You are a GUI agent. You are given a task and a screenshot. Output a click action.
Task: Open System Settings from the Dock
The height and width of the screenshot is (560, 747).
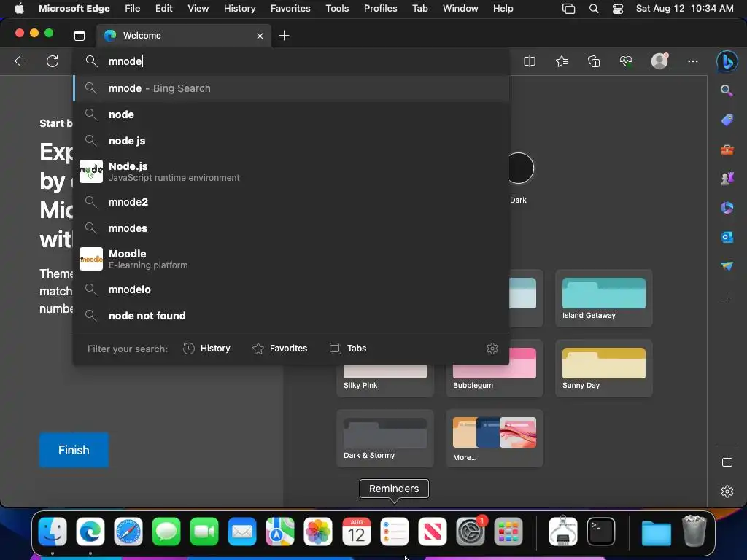(471, 532)
